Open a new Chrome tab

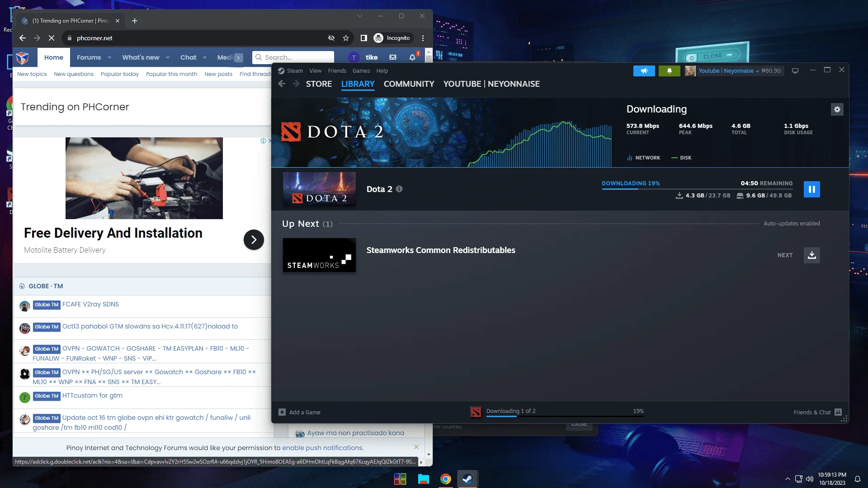click(134, 21)
